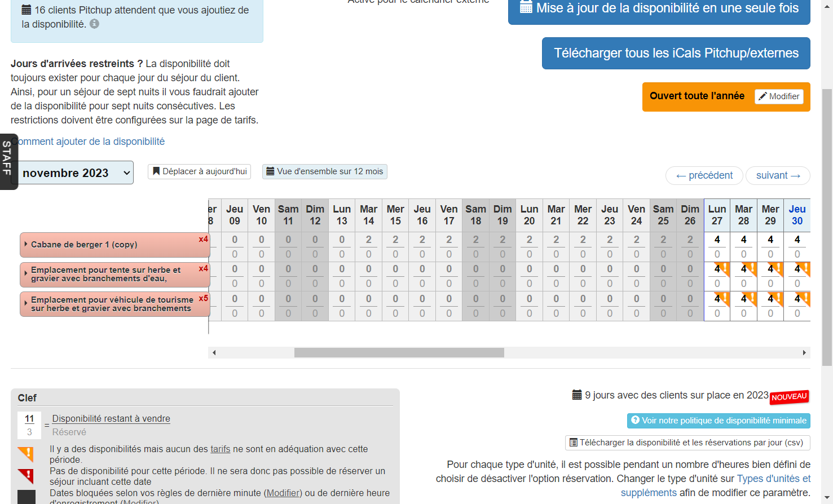Click the orange warning flag on Jeu 30 véhicule row

tap(803, 299)
